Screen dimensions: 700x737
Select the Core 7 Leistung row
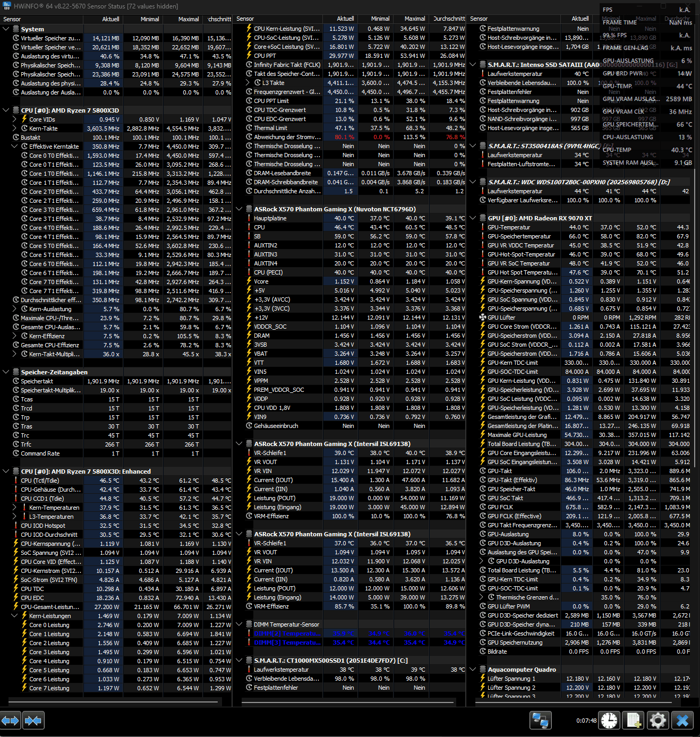coord(116,688)
